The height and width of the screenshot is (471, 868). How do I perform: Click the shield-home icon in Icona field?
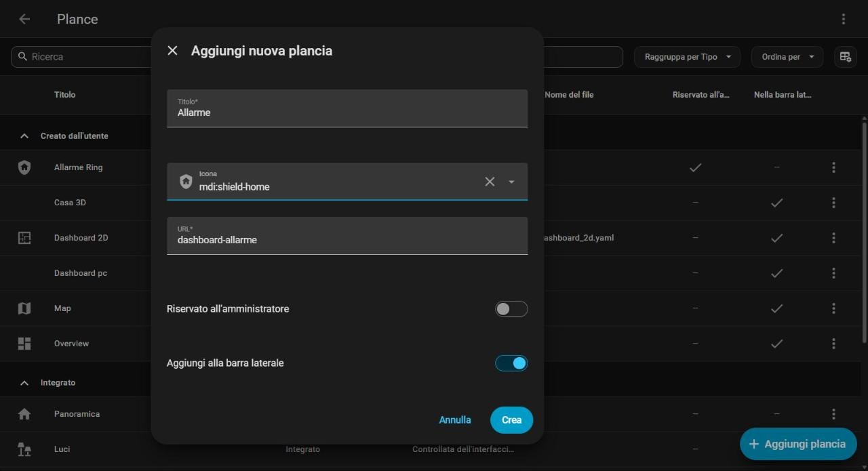[186, 181]
